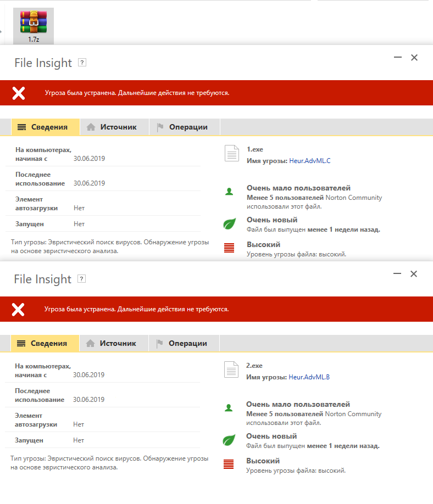Screen dimensions: 433x504
Task: Click 'менее 1 недели назад' text in 2.exe window
Action: pyautogui.click(x=343, y=446)
